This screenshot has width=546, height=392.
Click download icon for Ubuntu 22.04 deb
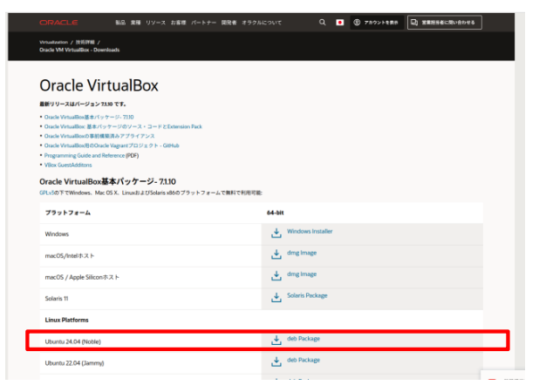(x=276, y=361)
